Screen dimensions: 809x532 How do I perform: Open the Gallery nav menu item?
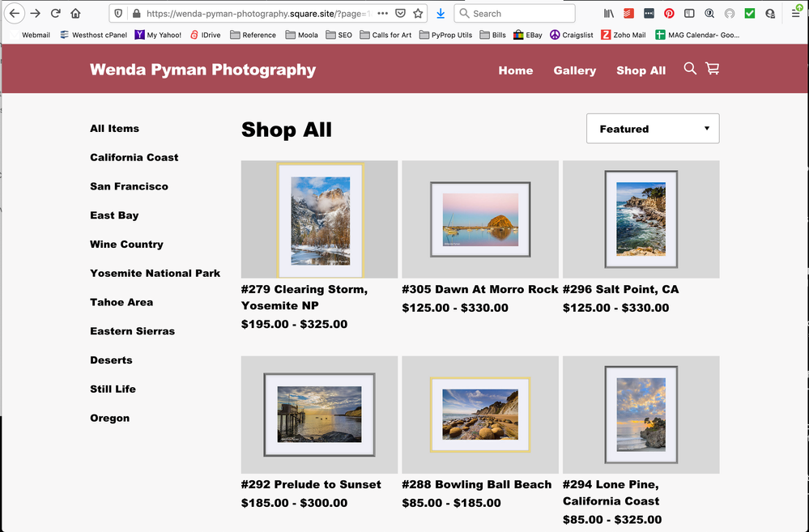pos(575,70)
